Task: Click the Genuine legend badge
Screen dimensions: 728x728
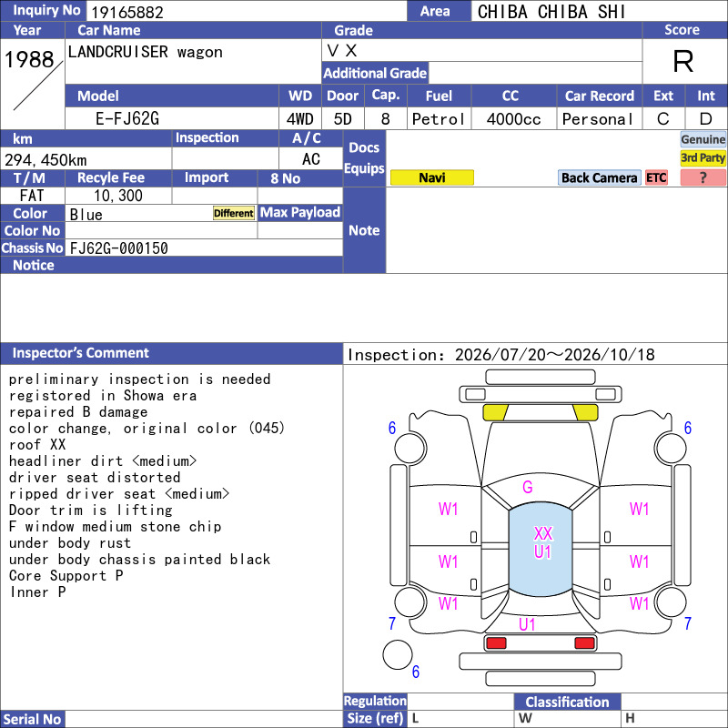Action: coord(703,139)
